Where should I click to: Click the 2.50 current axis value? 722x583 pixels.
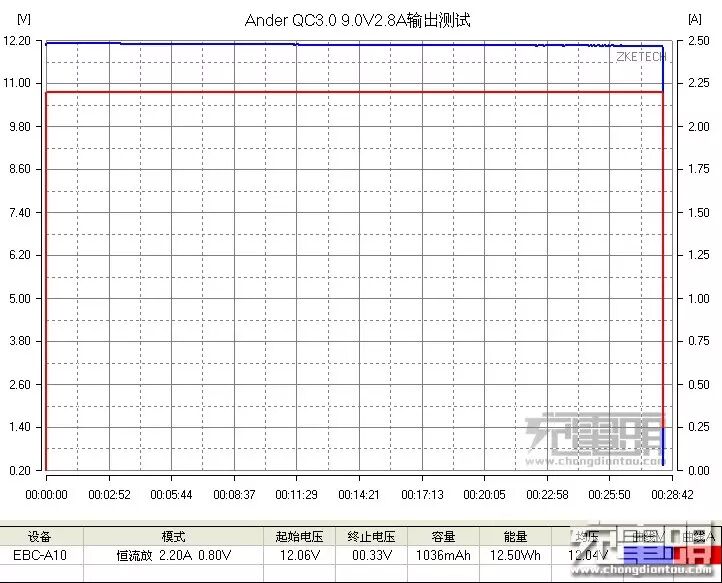point(699,41)
